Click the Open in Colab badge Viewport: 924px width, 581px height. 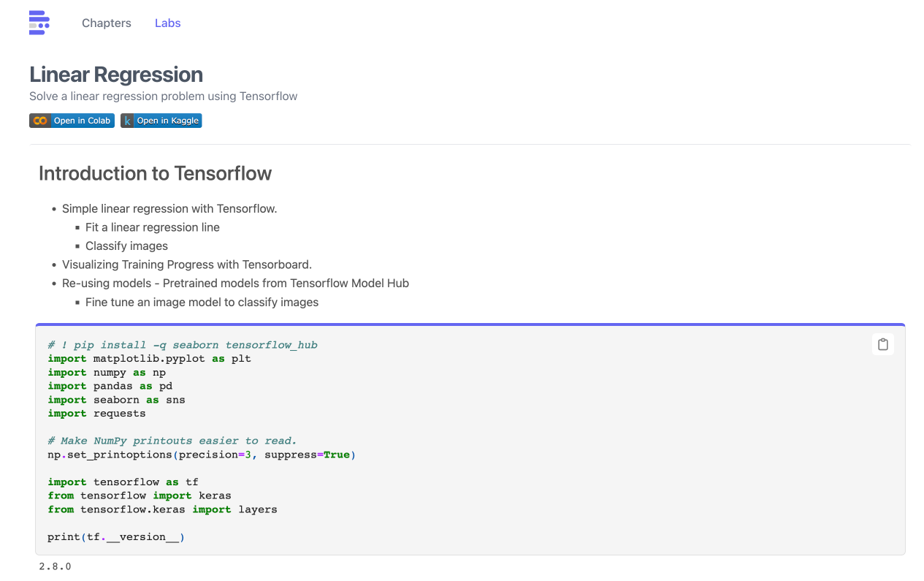click(x=72, y=121)
